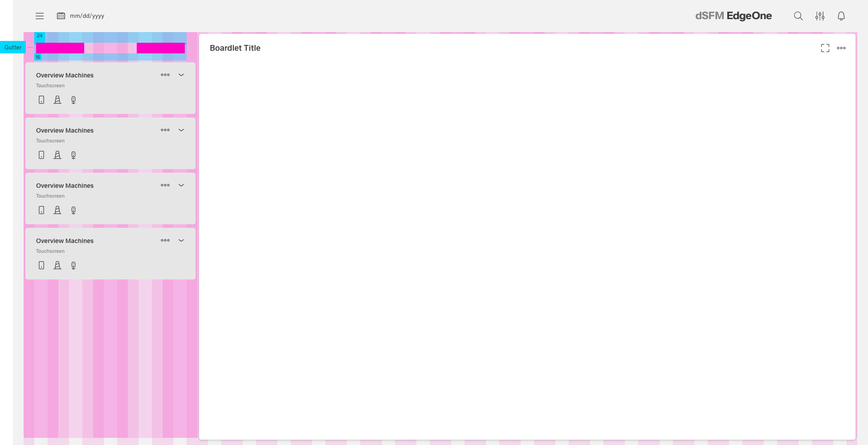This screenshot has width=868, height=445.
Task: Click the calendar icon beside the date field
Action: click(61, 16)
